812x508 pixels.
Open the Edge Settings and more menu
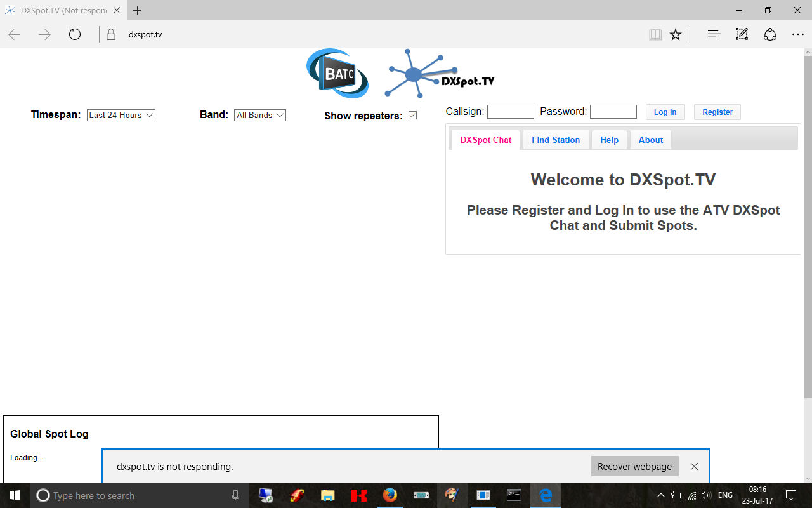[x=797, y=34]
